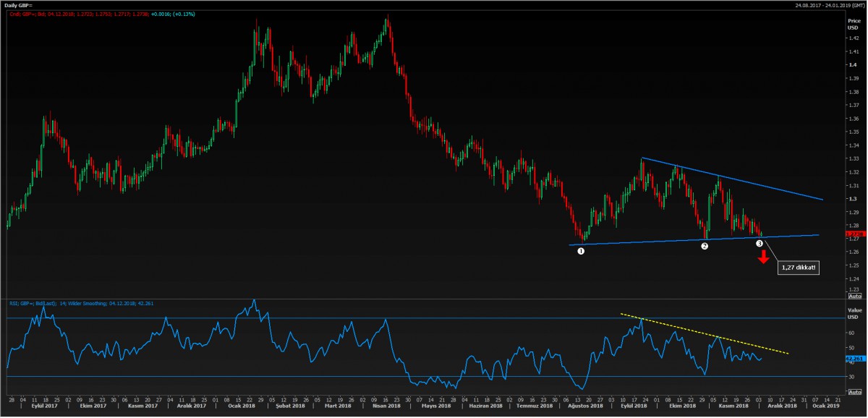Image resolution: width=868 pixels, height=418 pixels.
Task: Click the blue 42.261 RSI value tag
Action: click(x=854, y=359)
